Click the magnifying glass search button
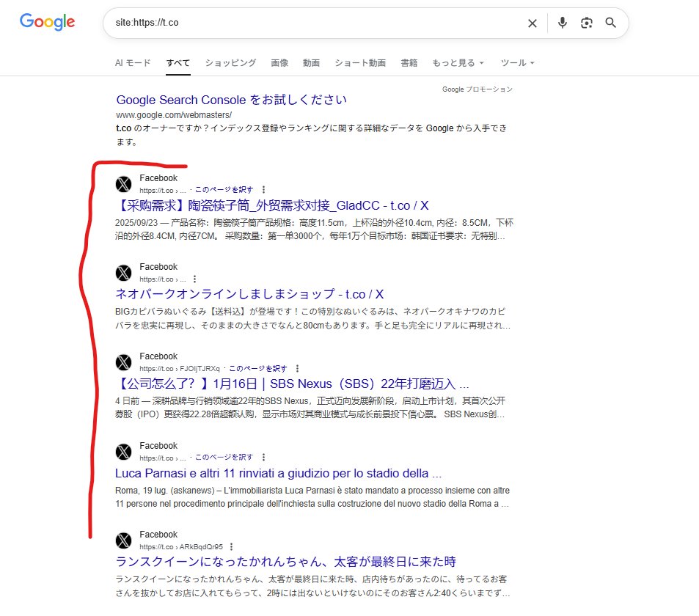Viewport: 699px width, 616px height. 610,23
